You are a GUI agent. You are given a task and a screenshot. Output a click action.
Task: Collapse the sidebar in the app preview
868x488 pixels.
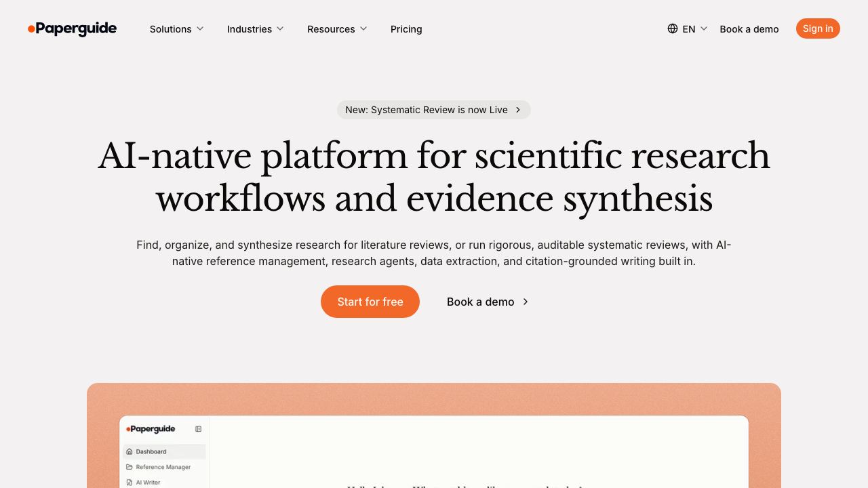198,429
